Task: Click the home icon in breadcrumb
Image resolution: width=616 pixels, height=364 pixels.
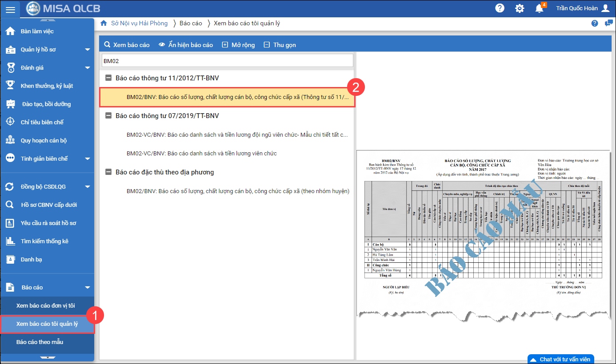Action: 104,24
